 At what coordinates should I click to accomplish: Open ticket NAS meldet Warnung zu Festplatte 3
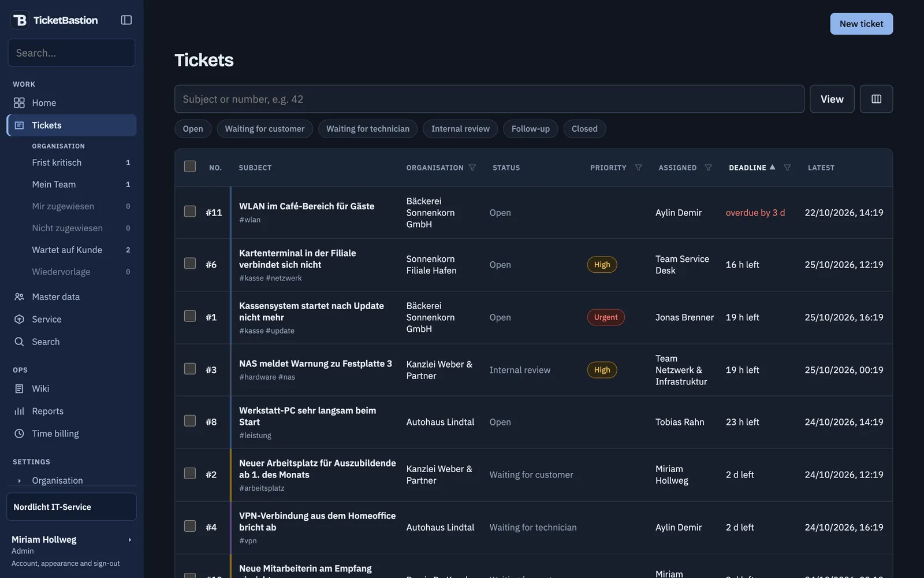(x=315, y=364)
